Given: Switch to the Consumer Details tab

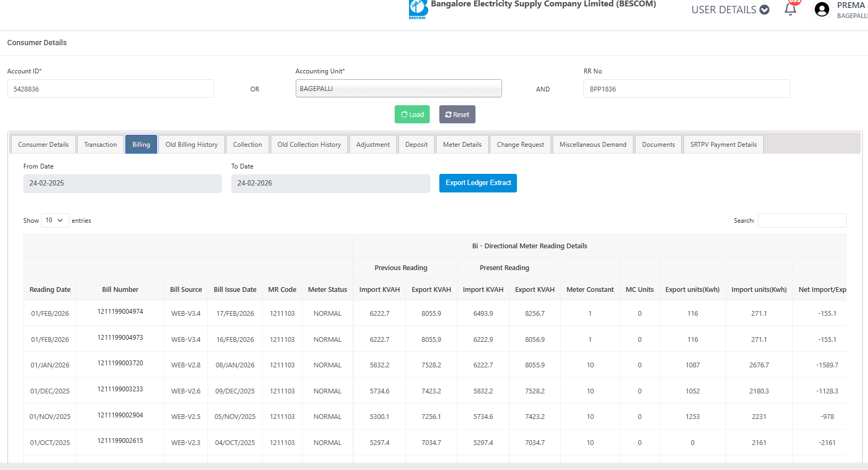Looking at the screenshot, I should [x=44, y=145].
